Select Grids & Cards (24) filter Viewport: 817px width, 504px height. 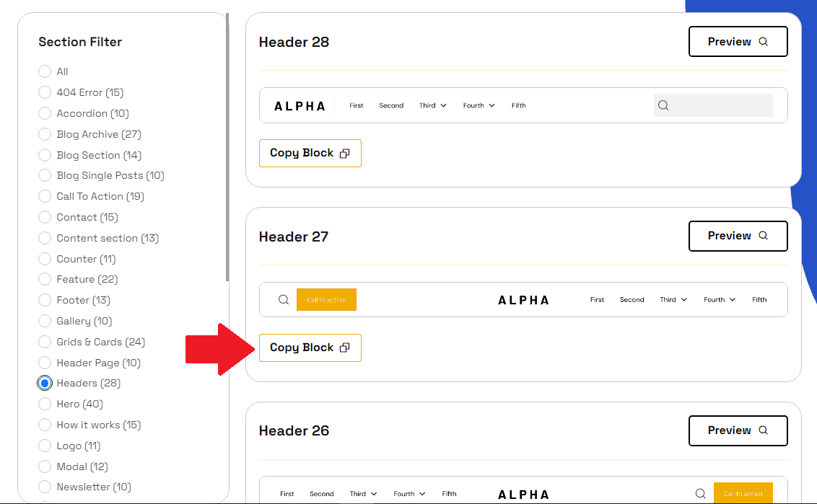pos(45,342)
